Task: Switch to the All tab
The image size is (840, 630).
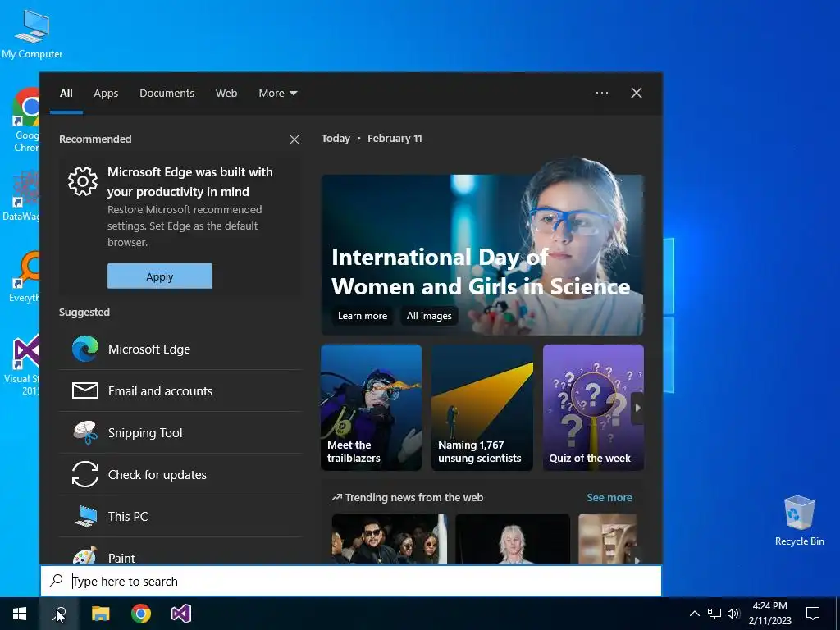Action: click(66, 94)
